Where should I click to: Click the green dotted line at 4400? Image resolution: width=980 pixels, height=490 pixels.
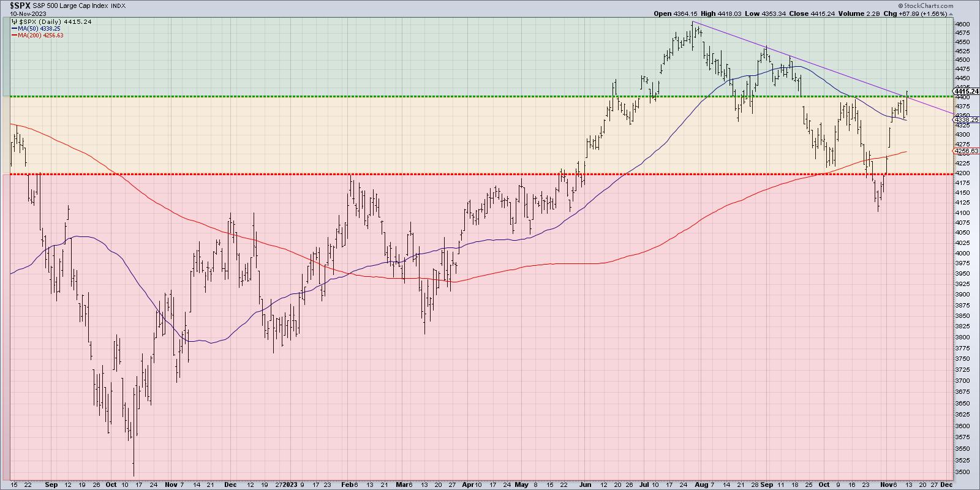coord(429,96)
